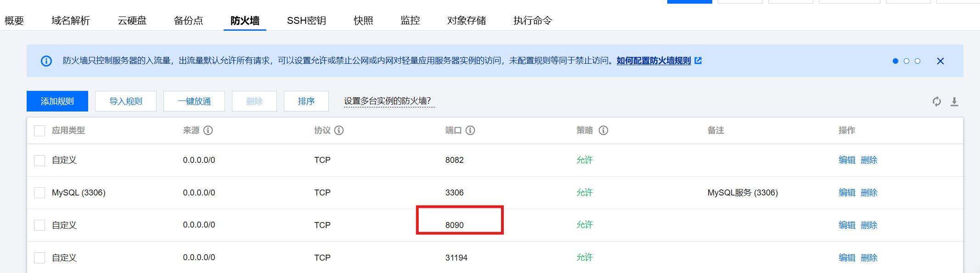Screen dimensions: 980x273
Task: Click the info icon beside 协议 header
Action: coord(339,130)
